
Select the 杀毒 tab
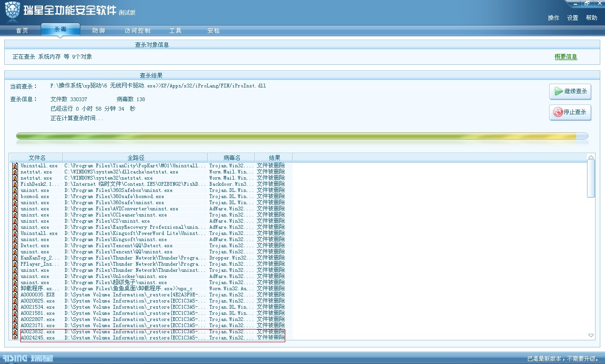click(x=61, y=29)
